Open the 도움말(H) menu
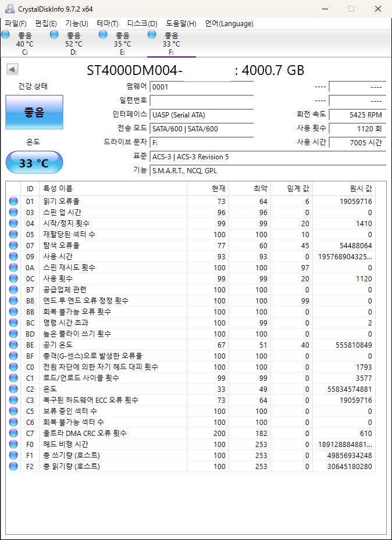Image resolution: width=392 pixels, height=540 pixels. [181, 24]
